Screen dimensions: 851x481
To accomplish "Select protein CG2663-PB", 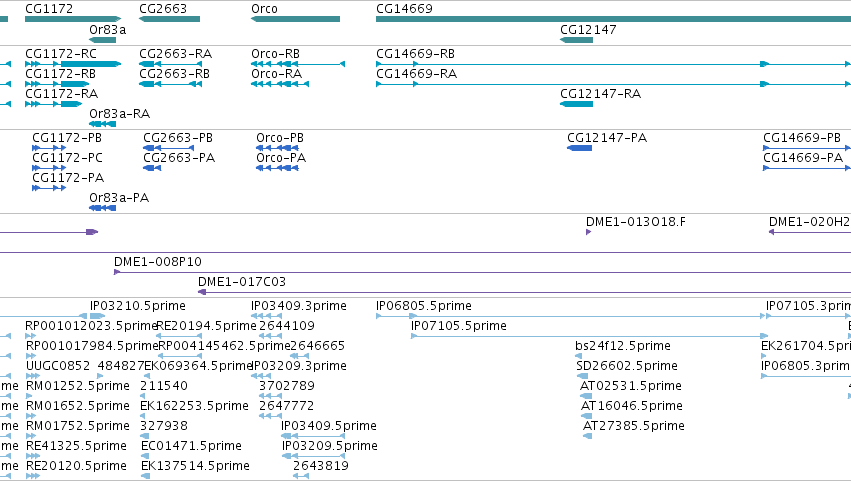I will [178, 138].
